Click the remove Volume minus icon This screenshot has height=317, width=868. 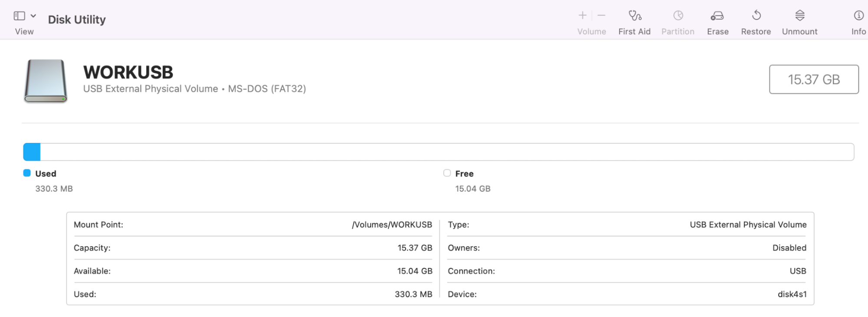pos(601,16)
